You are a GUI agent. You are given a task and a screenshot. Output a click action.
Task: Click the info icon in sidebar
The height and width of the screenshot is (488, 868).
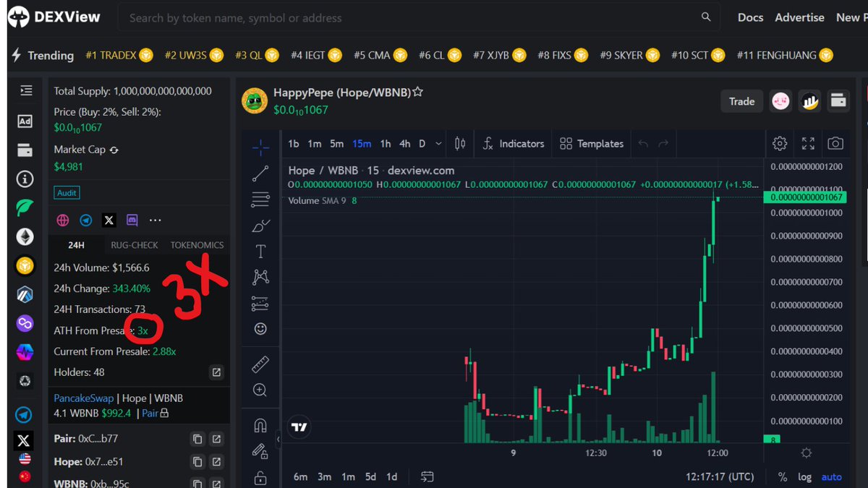click(25, 179)
